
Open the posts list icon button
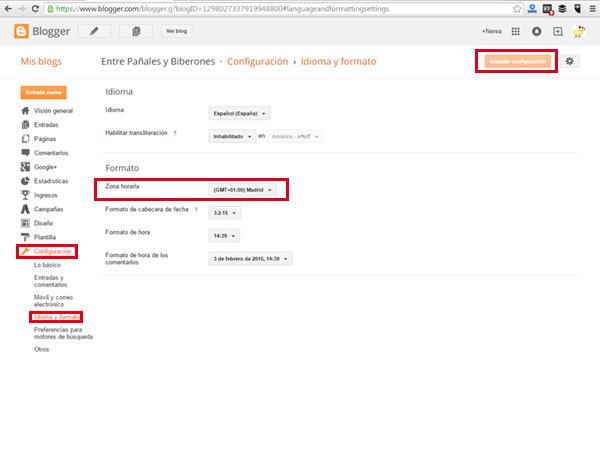point(136,31)
